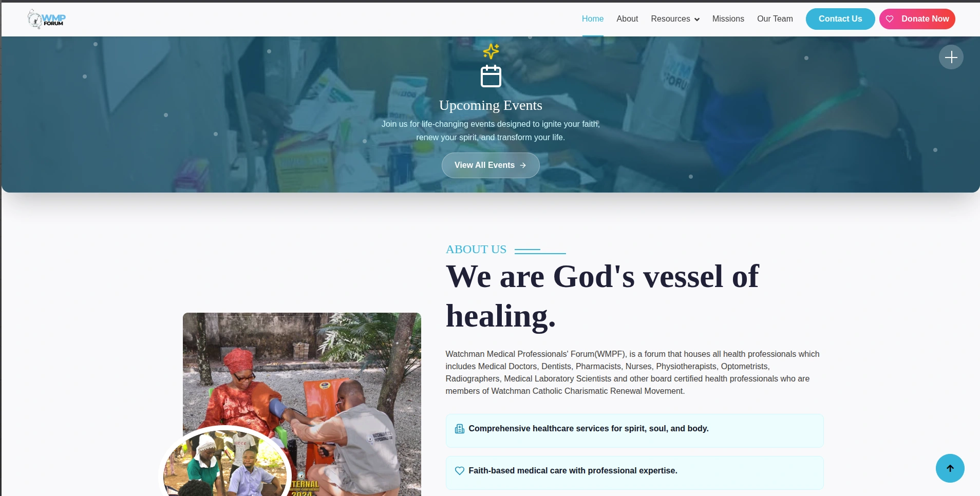
Task: Navigate to Missions
Action: tap(728, 19)
